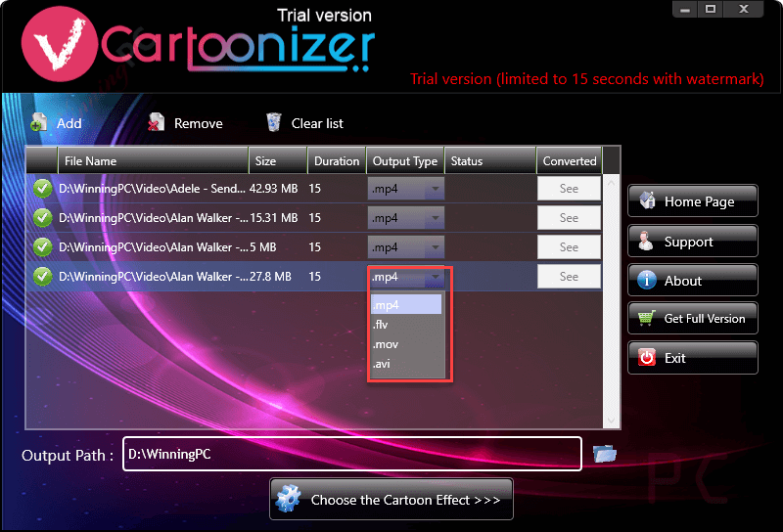Click the Support person icon

[646, 241]
